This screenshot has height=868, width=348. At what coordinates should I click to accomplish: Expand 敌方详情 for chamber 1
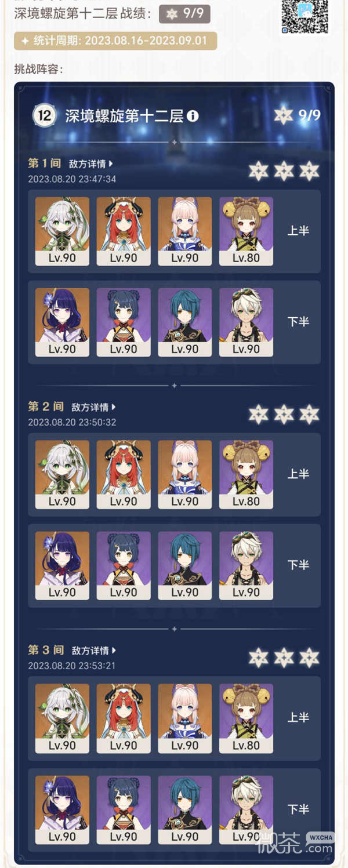pyautogui.click(x=91, y=164)
